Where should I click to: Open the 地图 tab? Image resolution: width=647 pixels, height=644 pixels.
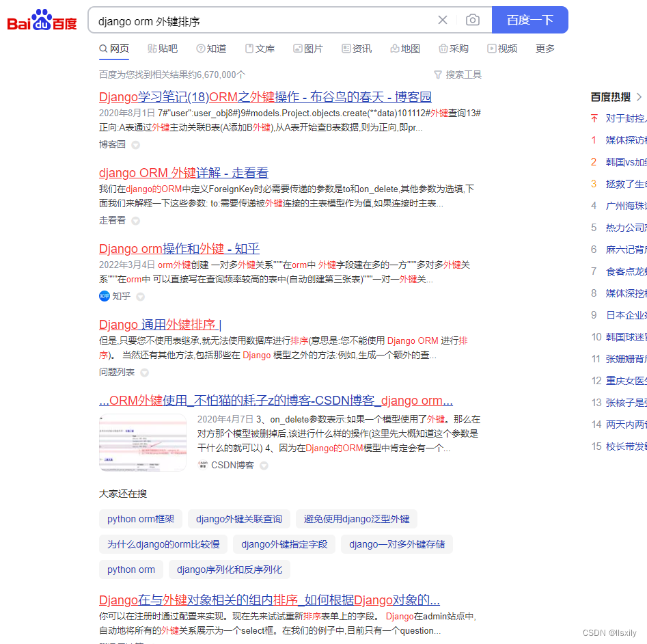405,49
